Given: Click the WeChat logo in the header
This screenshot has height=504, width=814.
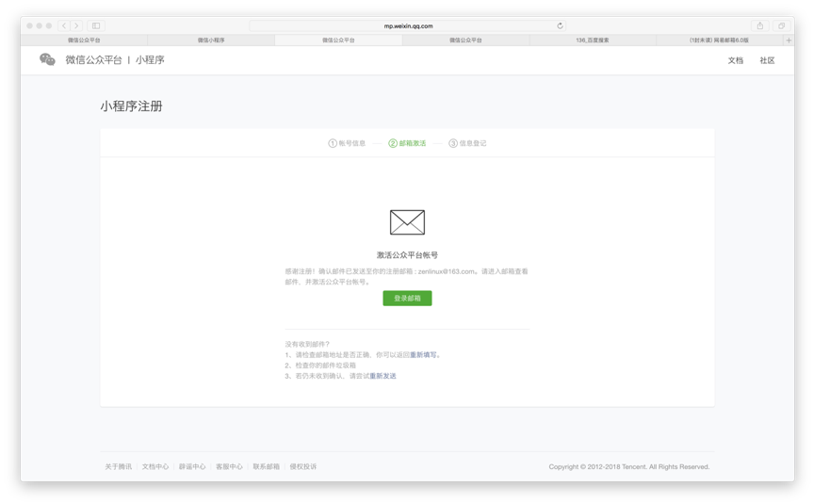Looking at the screenshot, I should [x=47, y=59].
